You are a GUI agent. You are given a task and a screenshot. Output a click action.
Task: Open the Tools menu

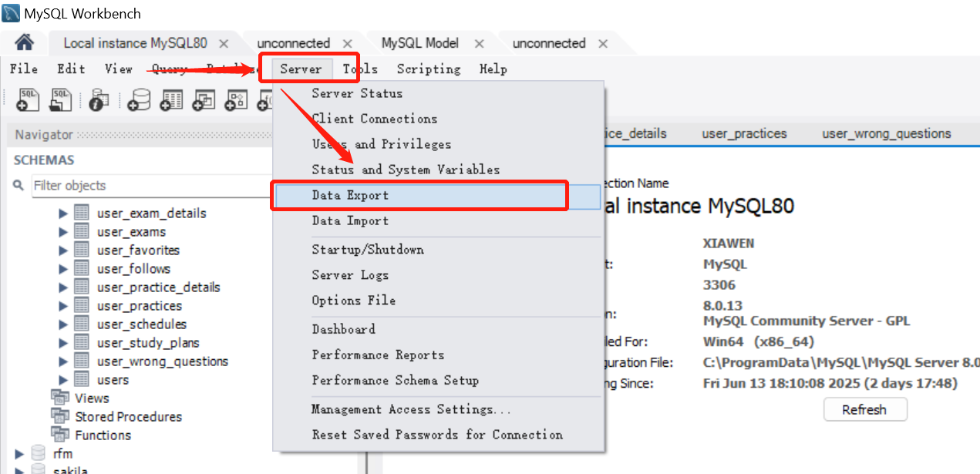point(359,69)
